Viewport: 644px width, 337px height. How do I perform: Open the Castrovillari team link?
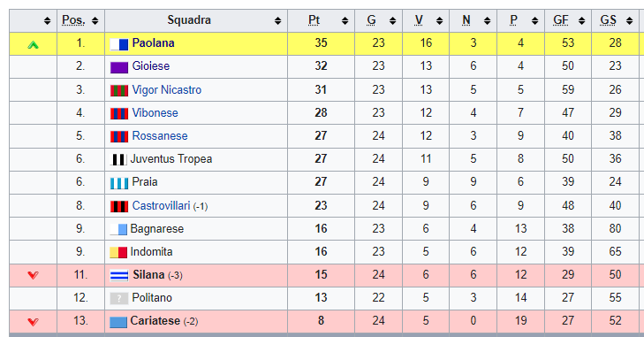(161, 205)
